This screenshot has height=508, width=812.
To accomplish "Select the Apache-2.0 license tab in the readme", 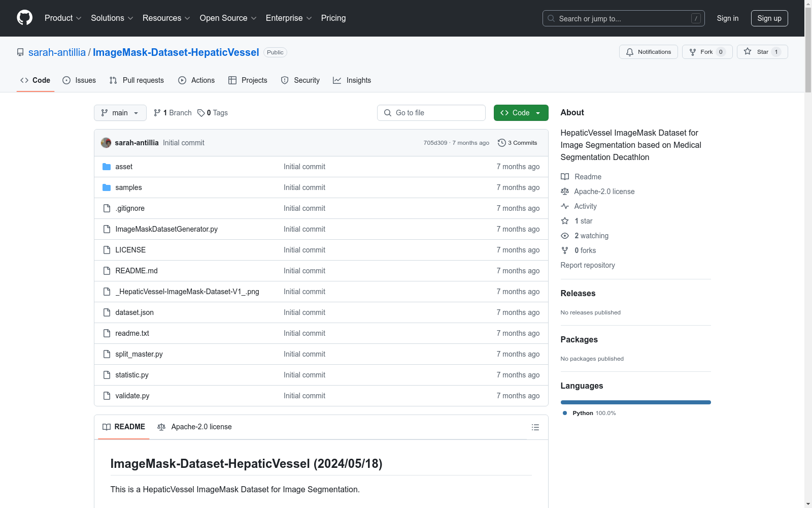I will tap(194, 427).
